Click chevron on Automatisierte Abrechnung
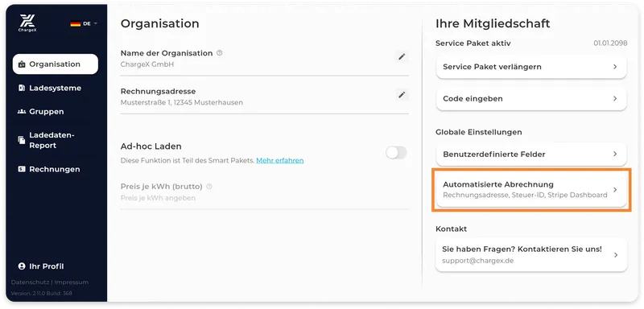 point(615,190)
